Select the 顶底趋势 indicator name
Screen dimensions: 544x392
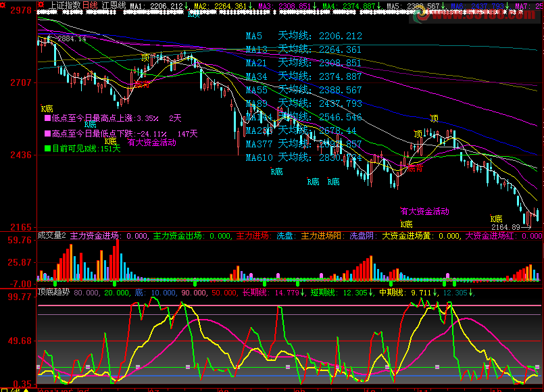[x=53, y=292]
